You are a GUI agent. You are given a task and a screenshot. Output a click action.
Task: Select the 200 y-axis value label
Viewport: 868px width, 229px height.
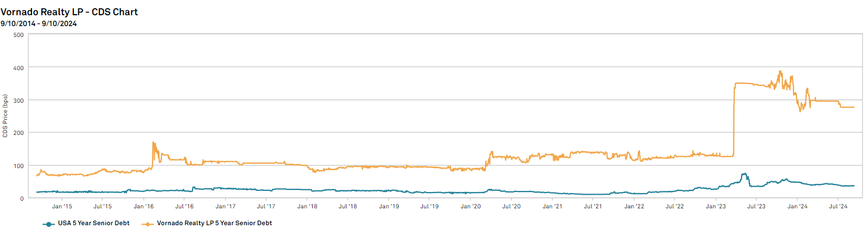18,133
